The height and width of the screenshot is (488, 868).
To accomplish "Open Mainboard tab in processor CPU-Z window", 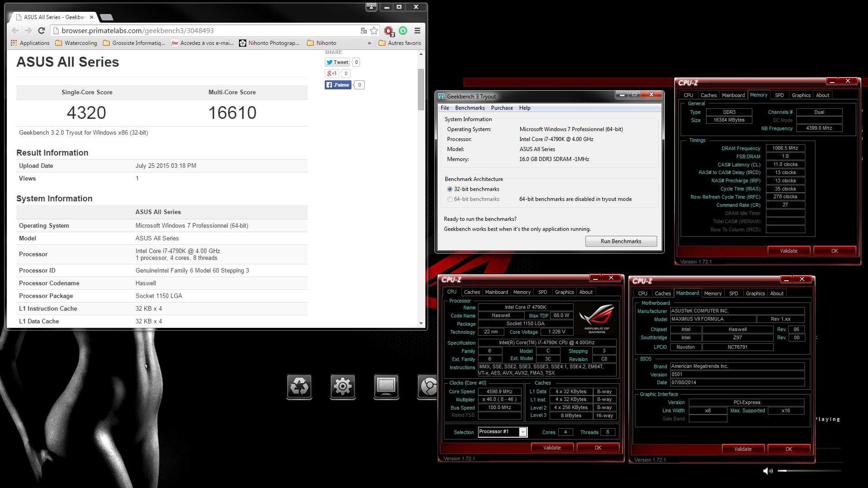I will [x=497, y=292].
